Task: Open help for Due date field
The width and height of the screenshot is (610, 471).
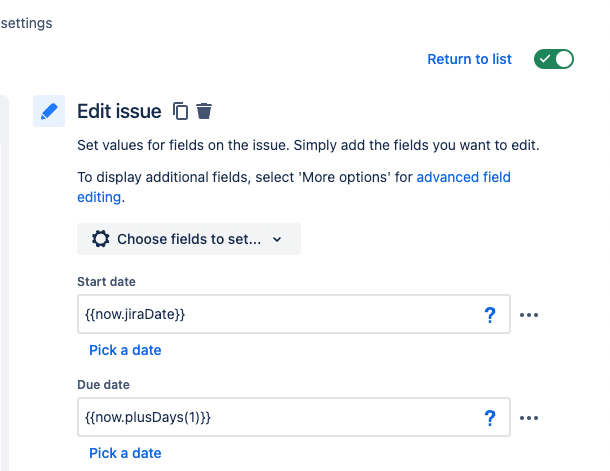Action: tap(490, 418)
